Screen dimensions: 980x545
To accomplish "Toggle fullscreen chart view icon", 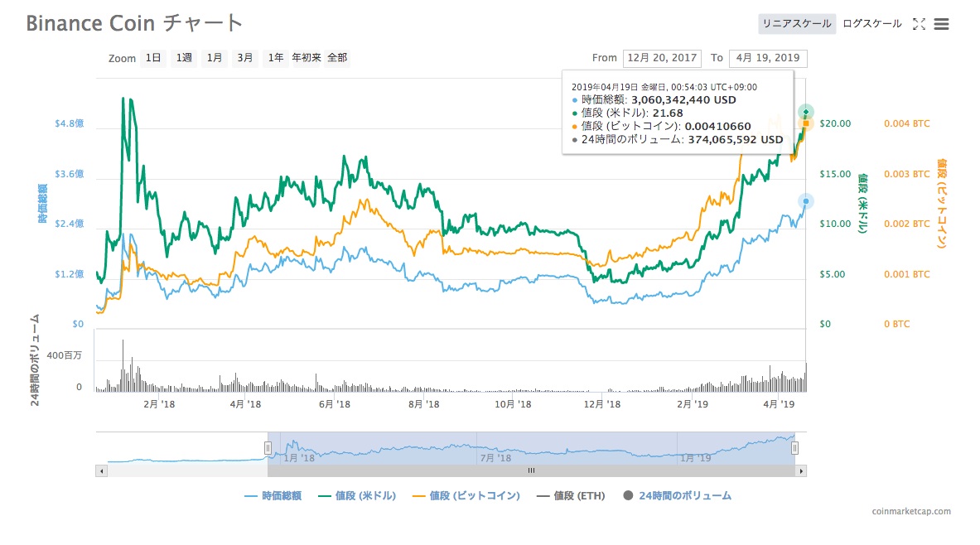I will [919, 24].
